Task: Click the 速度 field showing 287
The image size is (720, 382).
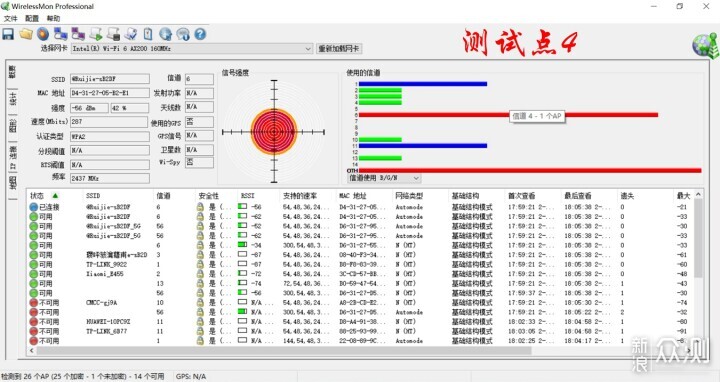Action: point(109,122)
